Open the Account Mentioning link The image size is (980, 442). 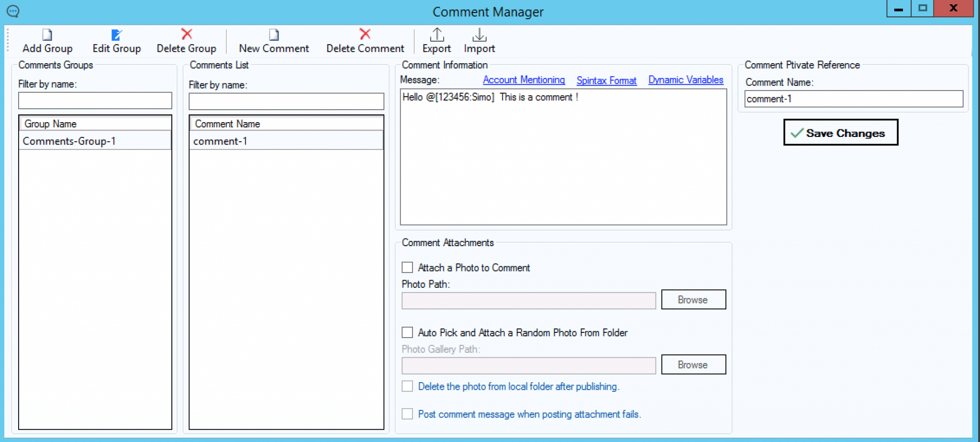(x=523, y=80)
